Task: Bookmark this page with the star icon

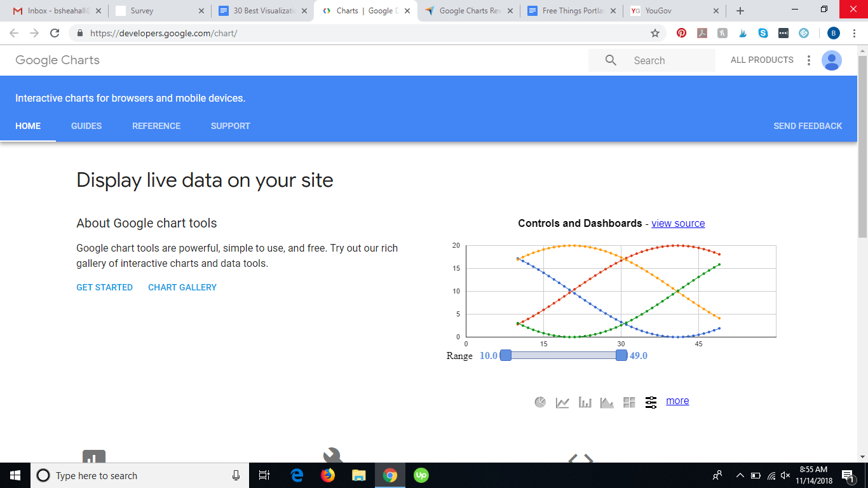Action: click(x=655, y=33)
